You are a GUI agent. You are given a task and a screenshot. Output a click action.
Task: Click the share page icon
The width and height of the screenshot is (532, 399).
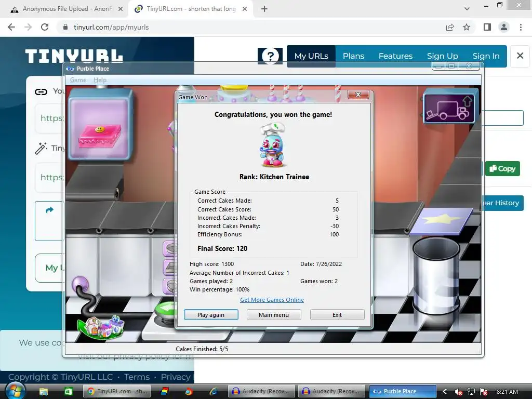click(x=450, y=27)
